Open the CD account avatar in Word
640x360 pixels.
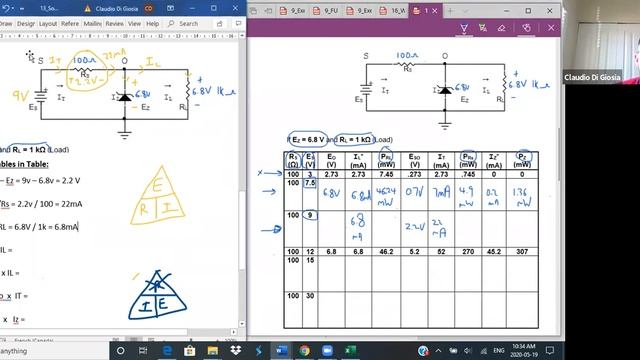149,8
